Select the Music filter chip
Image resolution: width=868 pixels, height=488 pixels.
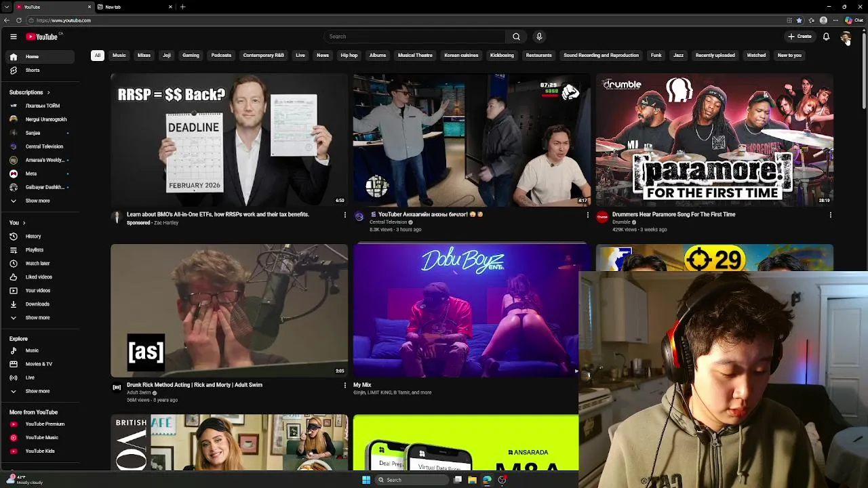[x=119, y=56]
